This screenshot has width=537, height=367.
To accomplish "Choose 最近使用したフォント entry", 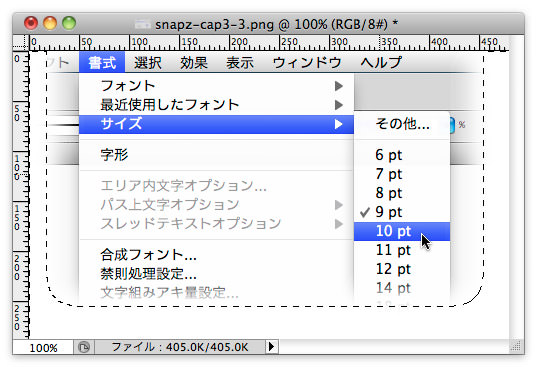I will tap(216, 105).
